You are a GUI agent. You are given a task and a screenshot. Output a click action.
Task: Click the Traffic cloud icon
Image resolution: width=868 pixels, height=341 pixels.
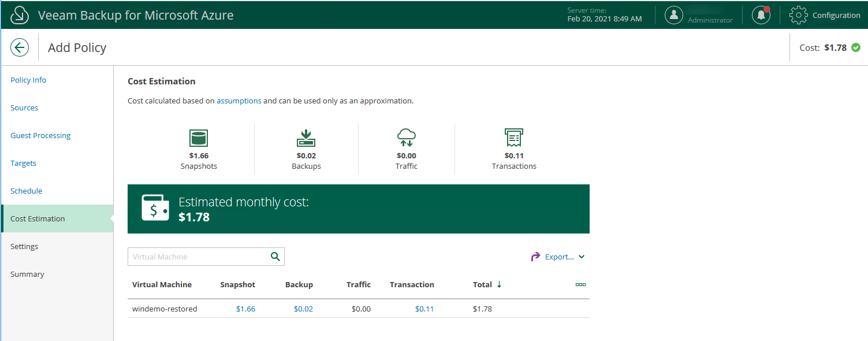[x=407, y=138]
